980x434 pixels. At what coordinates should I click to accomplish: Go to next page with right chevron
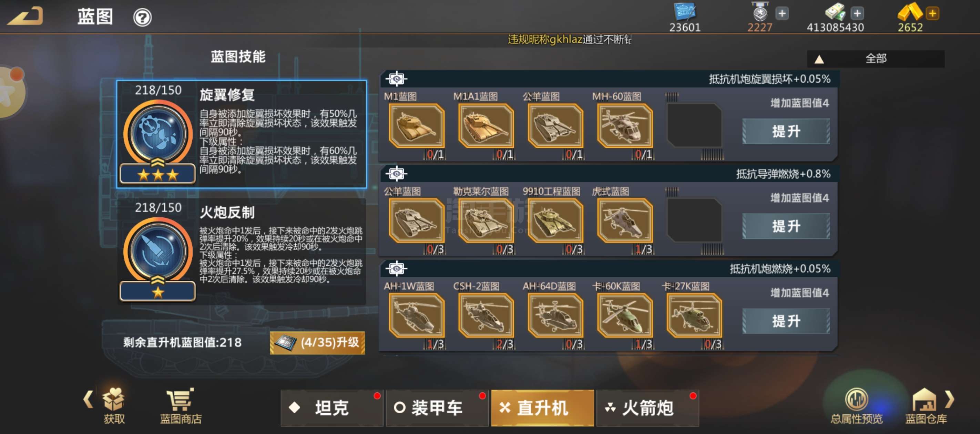coord(950,399)
